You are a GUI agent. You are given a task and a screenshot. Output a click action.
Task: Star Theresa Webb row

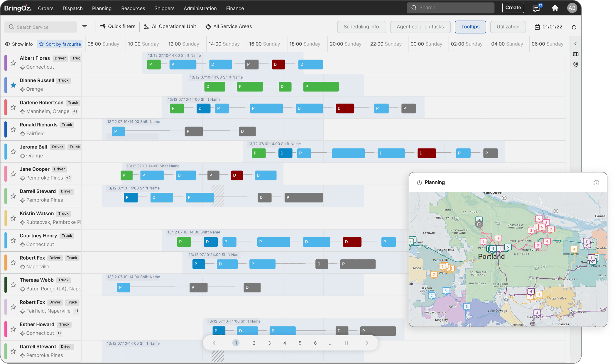tap(13, 285)
